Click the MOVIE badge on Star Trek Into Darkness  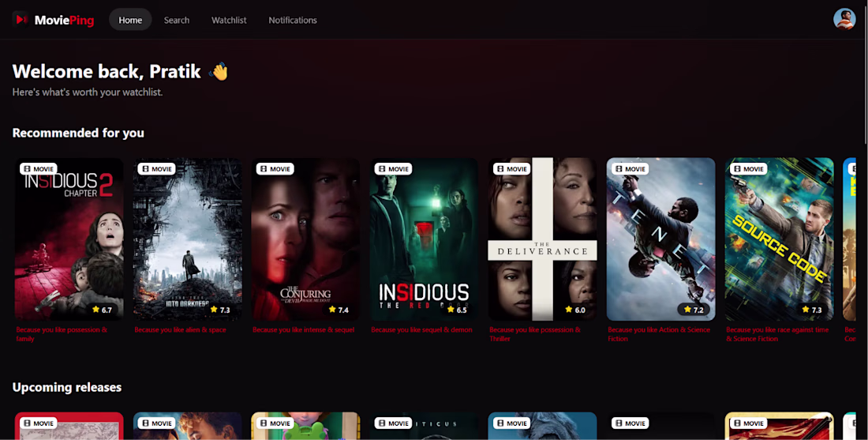pyautogui.click(x=157, y=169)
